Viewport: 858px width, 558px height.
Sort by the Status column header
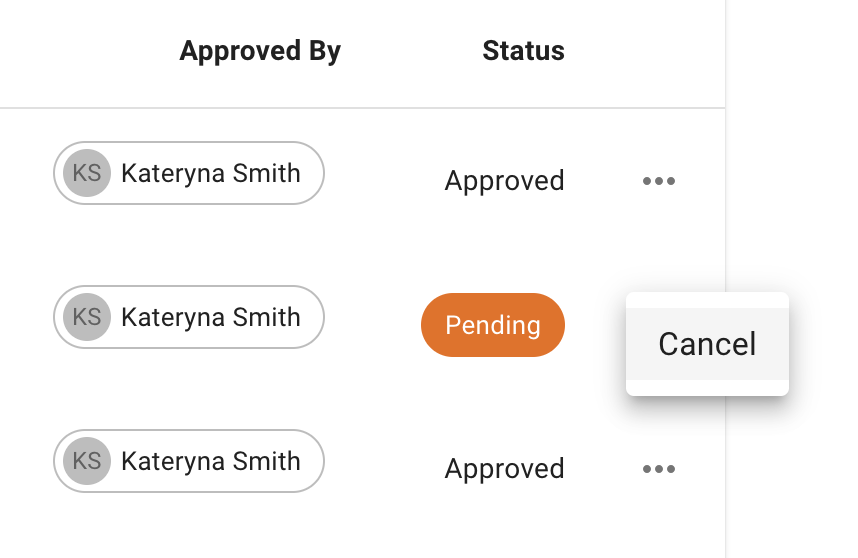pyautogui.click(x=523, y=51)
